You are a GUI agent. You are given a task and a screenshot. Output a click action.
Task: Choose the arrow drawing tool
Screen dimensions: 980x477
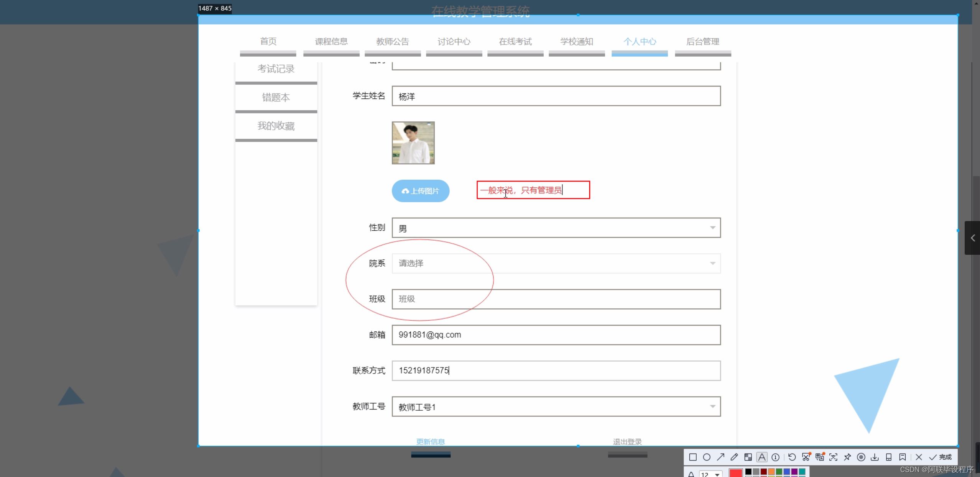click(720, 457)
